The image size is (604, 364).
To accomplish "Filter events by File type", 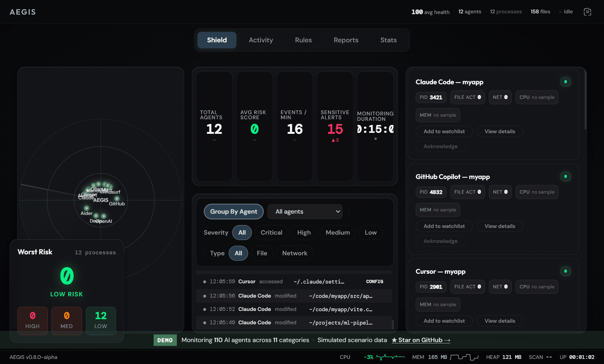I will coord(262,253).
